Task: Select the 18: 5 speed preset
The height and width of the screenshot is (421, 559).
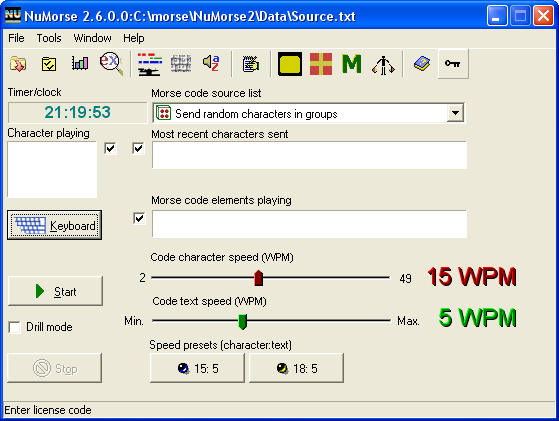Action: tap(296, 368)
